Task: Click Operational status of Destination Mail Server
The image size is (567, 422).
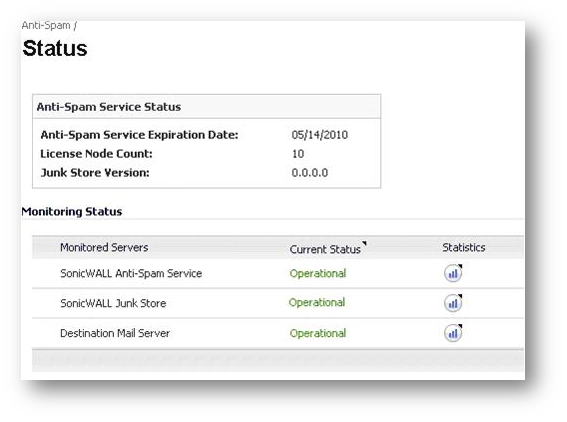Action: (318, 333)
